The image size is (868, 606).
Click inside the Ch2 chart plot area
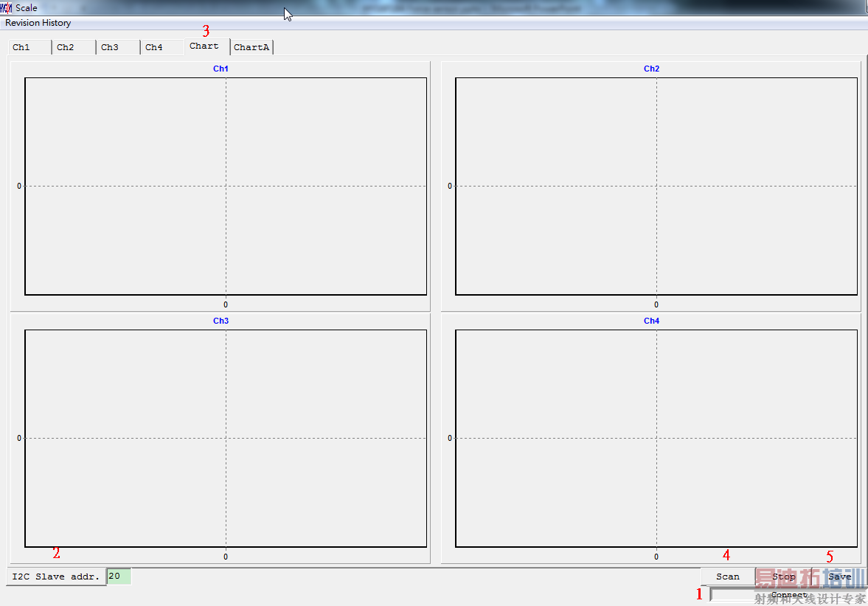(656, 186)
